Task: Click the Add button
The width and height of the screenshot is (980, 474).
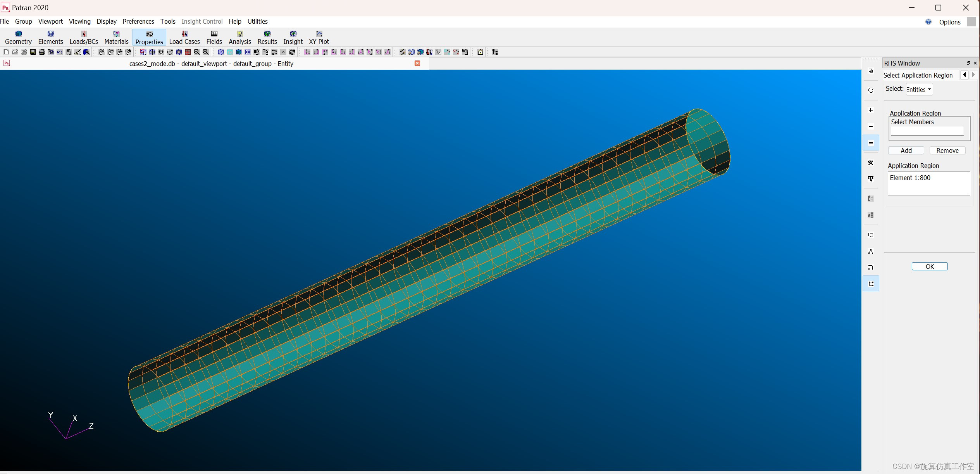Action: click(x=906, y=151)
